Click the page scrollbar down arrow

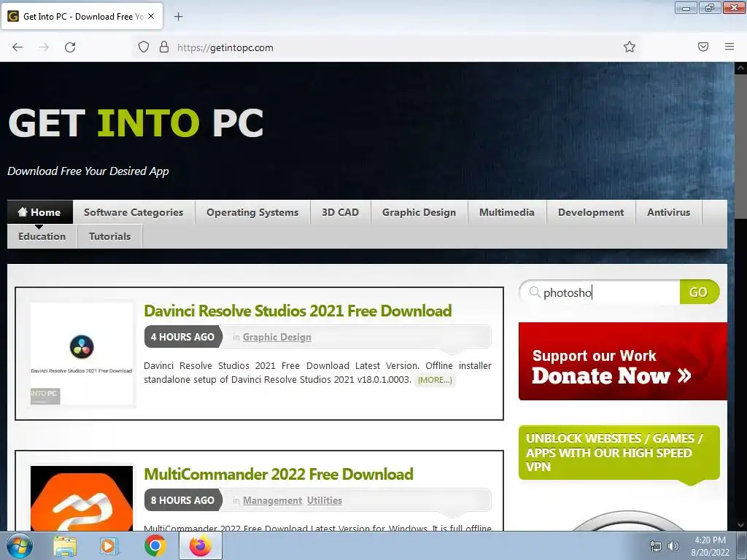tap(740, 525)
